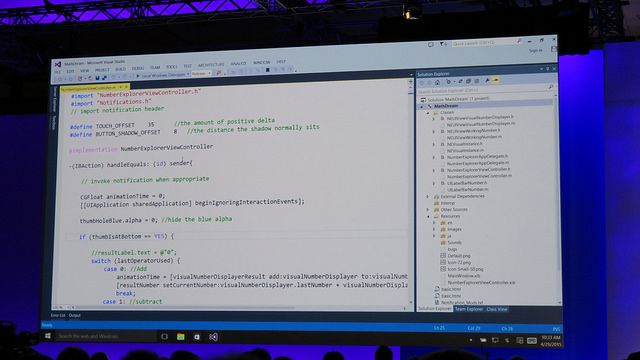Switch to the Team Explorer tab
This screenshot has width=640, height=360.
[469, 309]
